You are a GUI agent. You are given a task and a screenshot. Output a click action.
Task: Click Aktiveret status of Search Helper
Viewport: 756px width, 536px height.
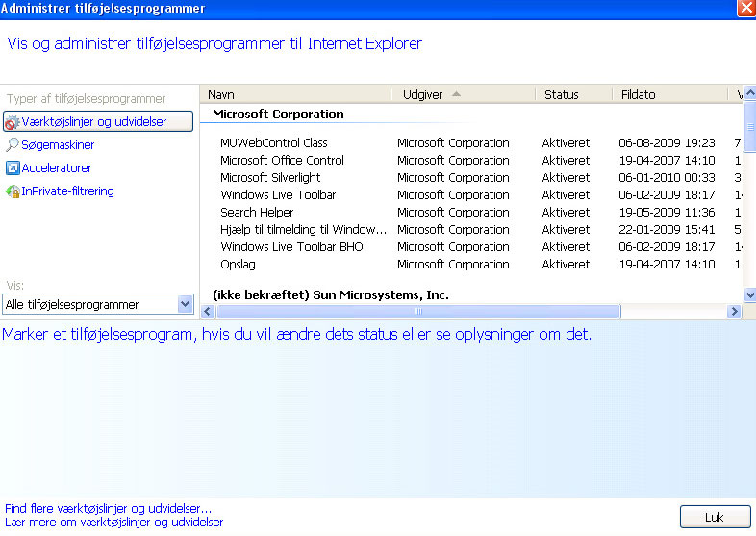point(566,213)
